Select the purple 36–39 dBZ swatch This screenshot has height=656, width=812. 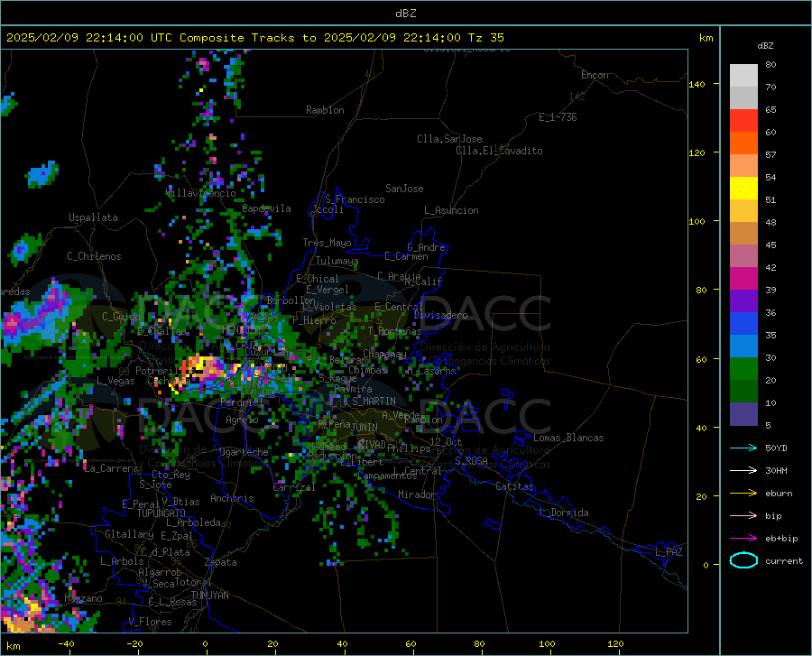(x=743, y=301)
